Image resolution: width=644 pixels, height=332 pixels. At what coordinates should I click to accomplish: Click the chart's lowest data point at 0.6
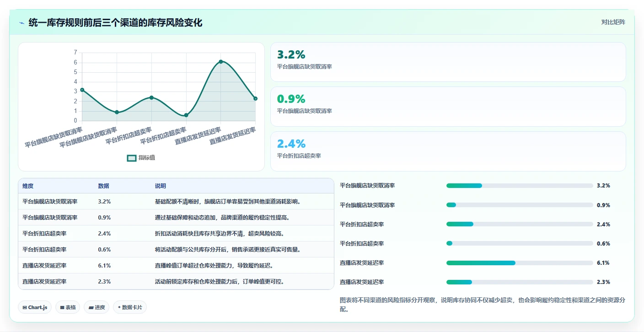tap(186, 115)
